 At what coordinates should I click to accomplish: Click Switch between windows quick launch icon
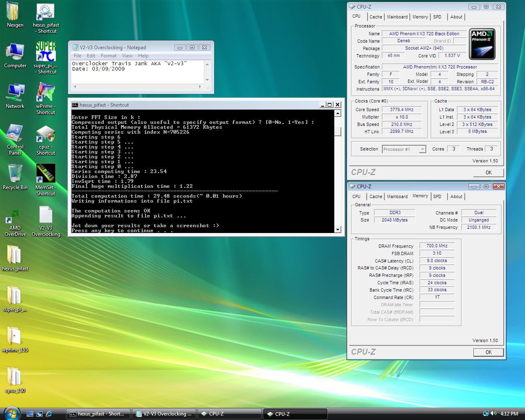[39, 414]
